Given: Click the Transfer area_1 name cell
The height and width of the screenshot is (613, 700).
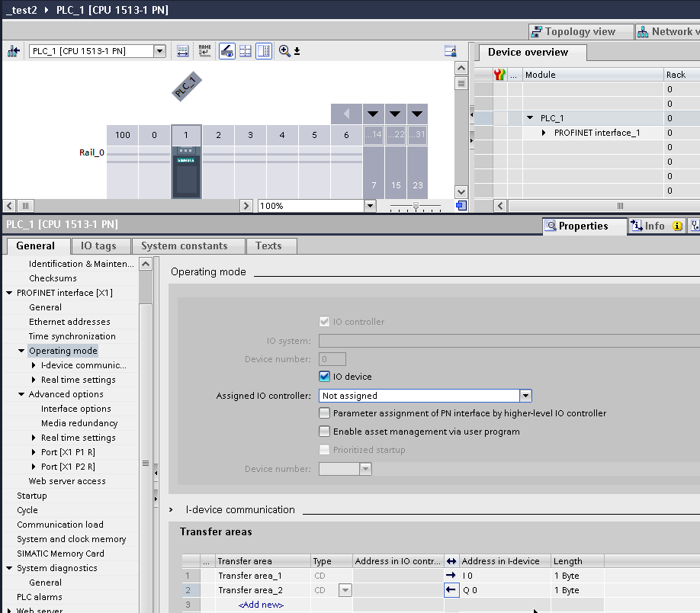Looking at the screenshot, I should click(x=263, y=576).
